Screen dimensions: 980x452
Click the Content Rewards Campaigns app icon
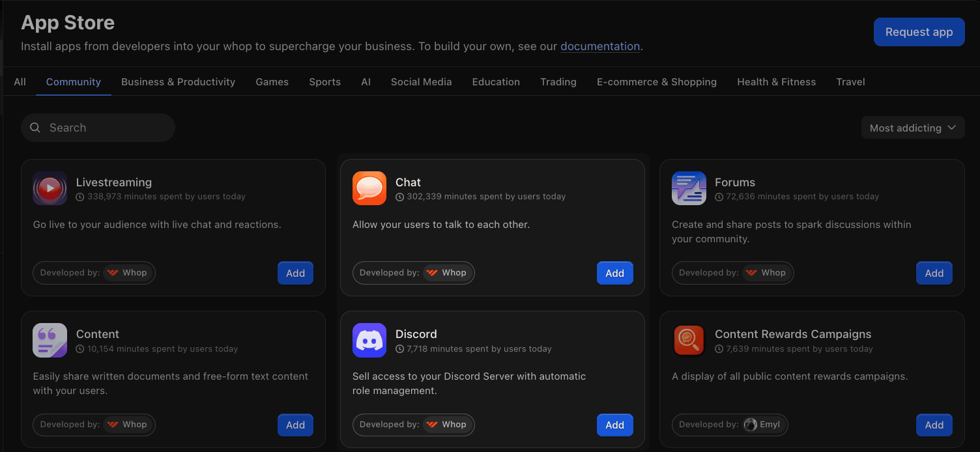coord(689,340)
